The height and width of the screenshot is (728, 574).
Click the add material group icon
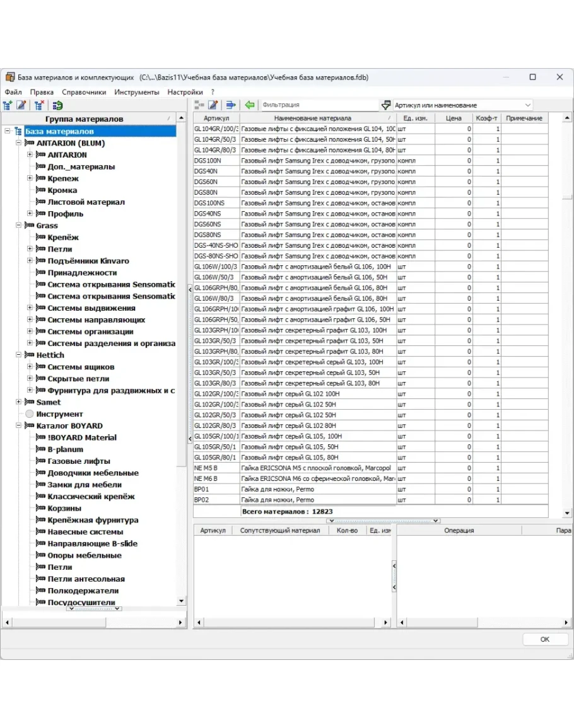(8, 105)
